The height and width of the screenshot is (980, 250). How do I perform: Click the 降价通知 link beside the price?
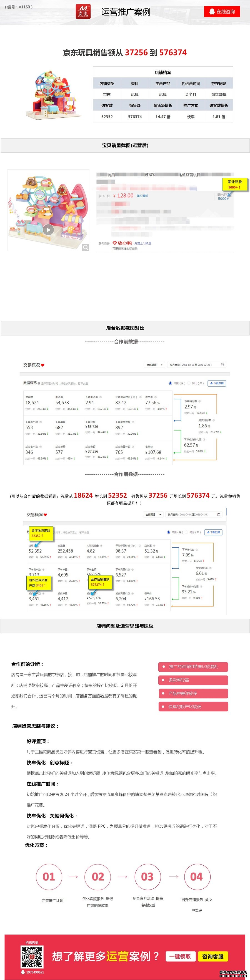coord(142,196)
